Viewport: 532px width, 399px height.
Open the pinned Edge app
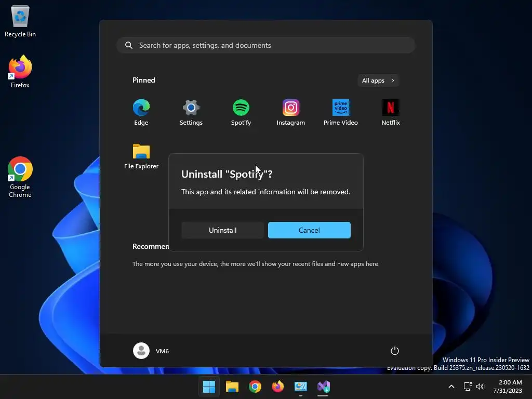pos(141,113)
